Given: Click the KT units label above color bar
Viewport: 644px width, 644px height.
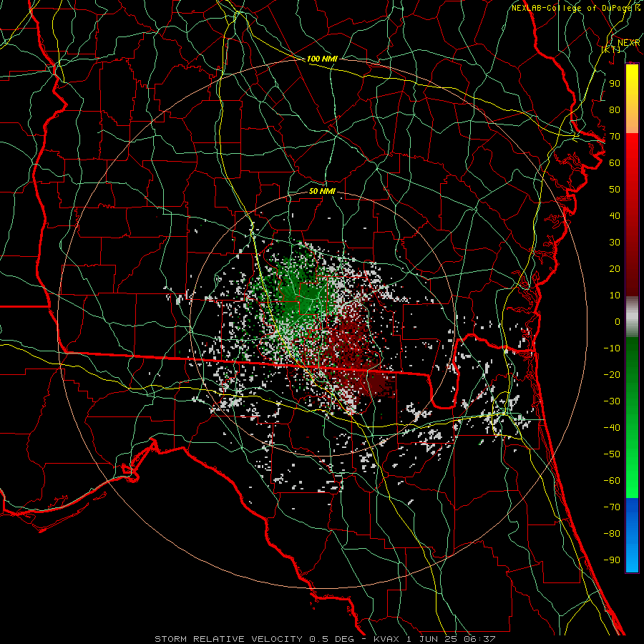Looking at the screenshot, I should (x=611, y=49).
